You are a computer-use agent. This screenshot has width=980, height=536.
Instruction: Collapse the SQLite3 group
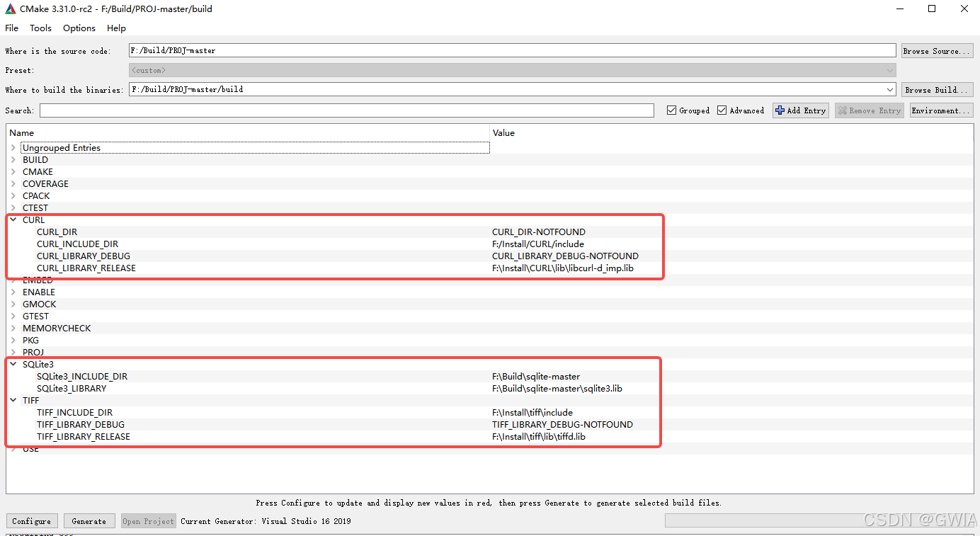tap(13, 365)
